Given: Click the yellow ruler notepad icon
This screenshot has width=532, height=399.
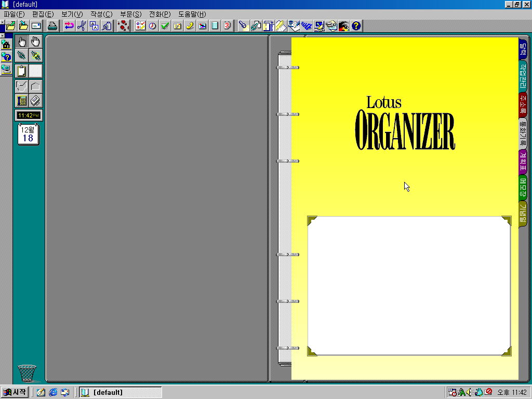Looking at the screenshot, I should tap(281, 26).
